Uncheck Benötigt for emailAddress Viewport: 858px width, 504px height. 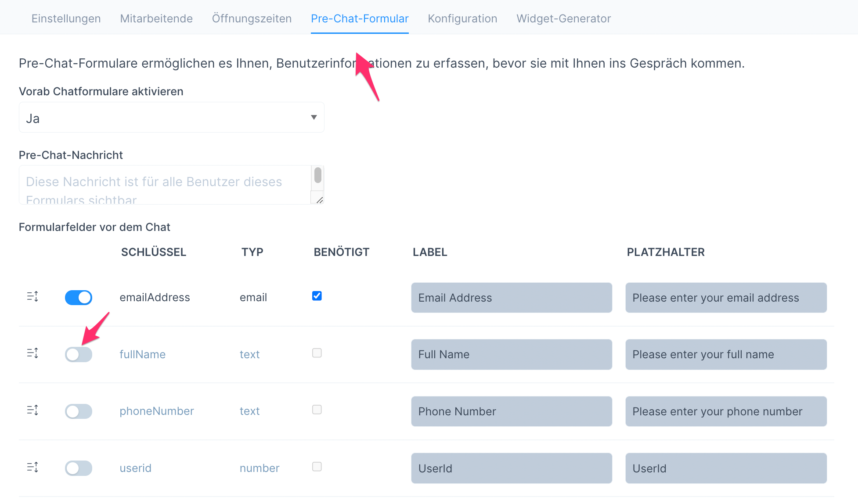(317, 296)
